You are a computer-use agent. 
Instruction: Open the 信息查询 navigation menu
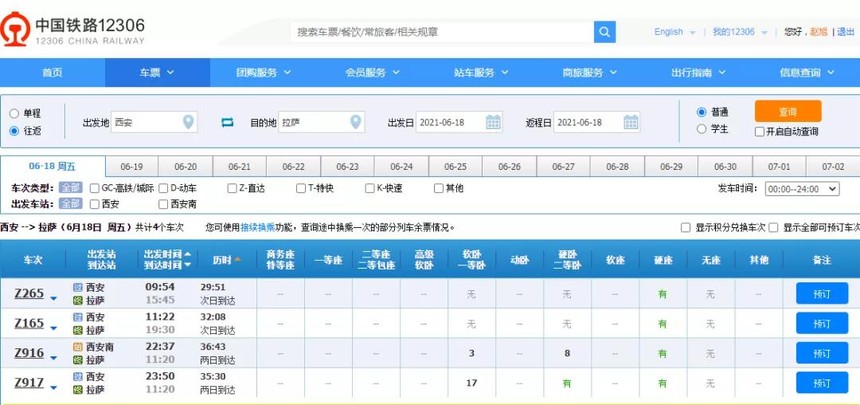pyautogui.click(x=807, y=72)
